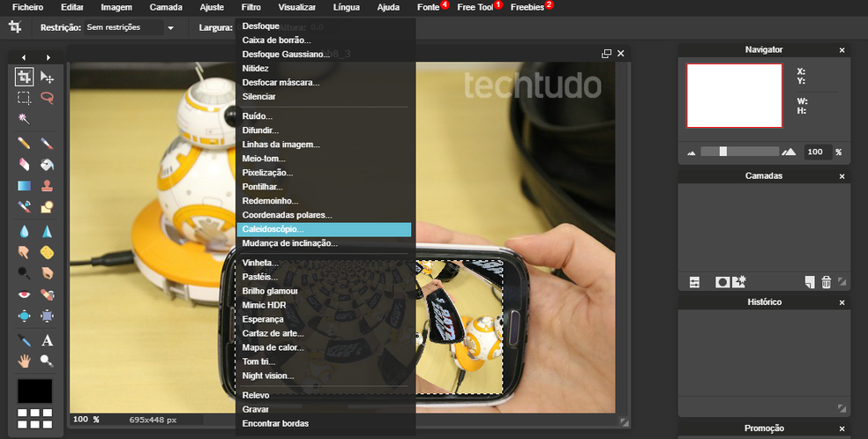
Task: Choose Mudança de inclinação filter
Action: (x=324, y=243)
